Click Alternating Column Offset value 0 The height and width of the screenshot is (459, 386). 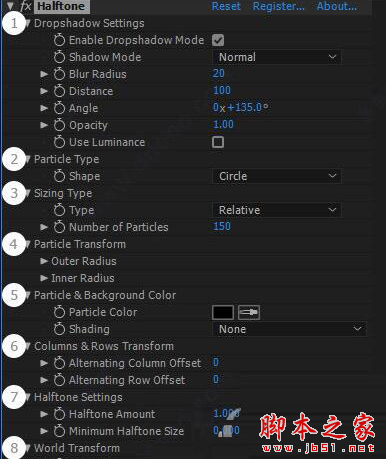216,362
